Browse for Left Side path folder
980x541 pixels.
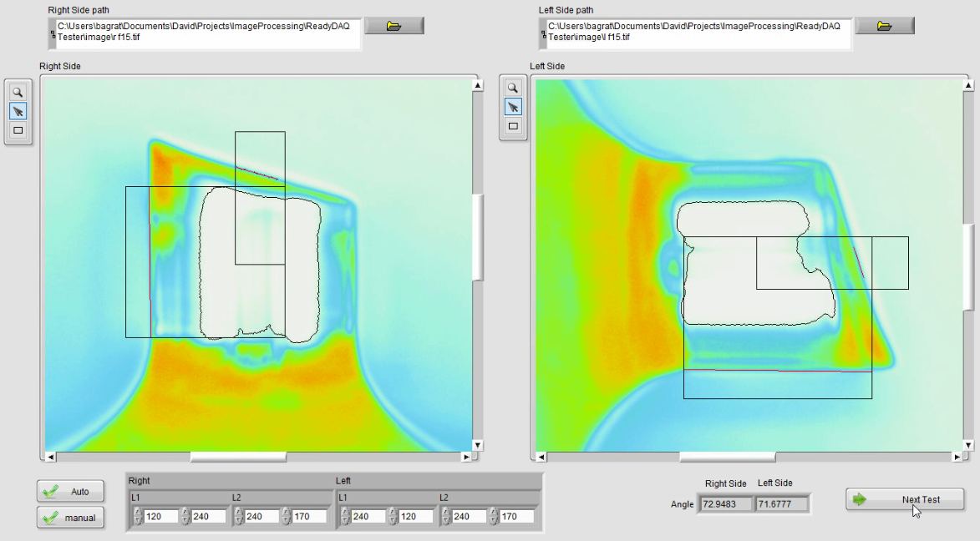coord(885,26)
